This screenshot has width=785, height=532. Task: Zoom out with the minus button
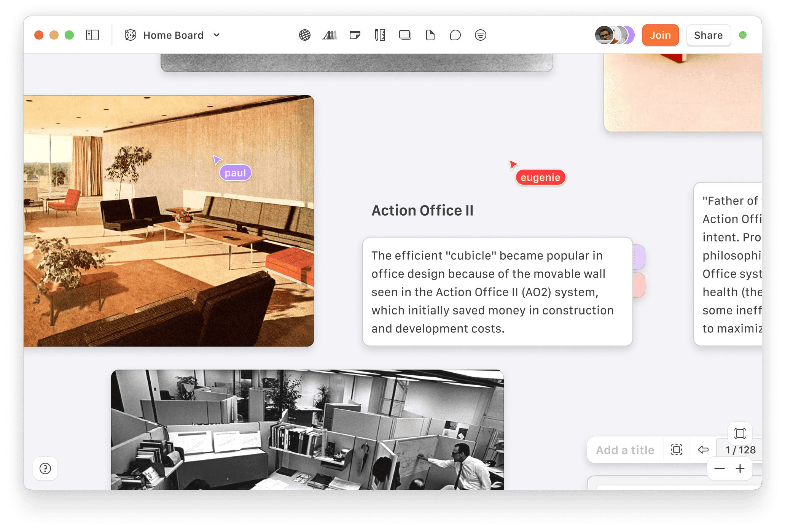click(719, 468)
